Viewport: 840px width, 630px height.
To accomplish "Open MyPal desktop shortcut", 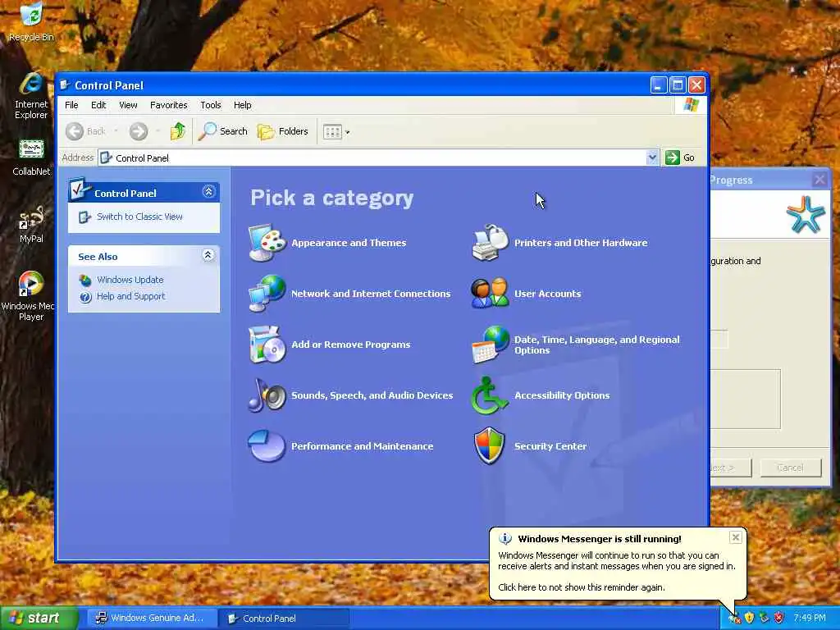I will 31,225.
